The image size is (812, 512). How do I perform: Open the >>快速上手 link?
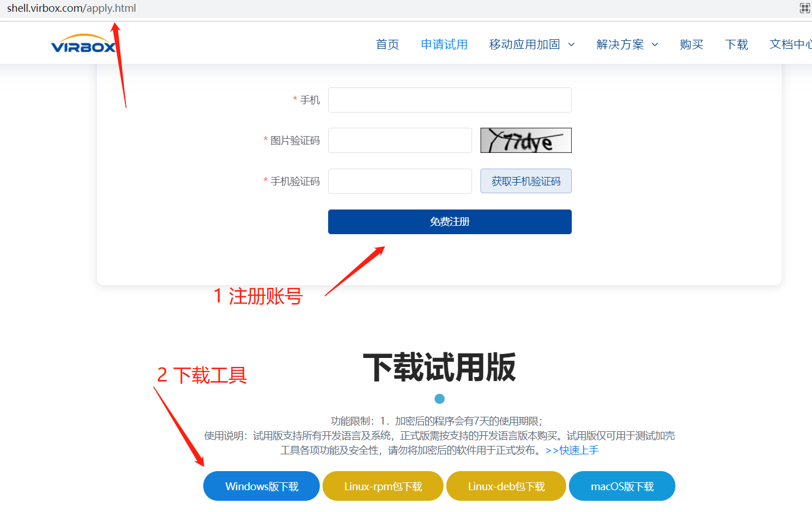572,450
